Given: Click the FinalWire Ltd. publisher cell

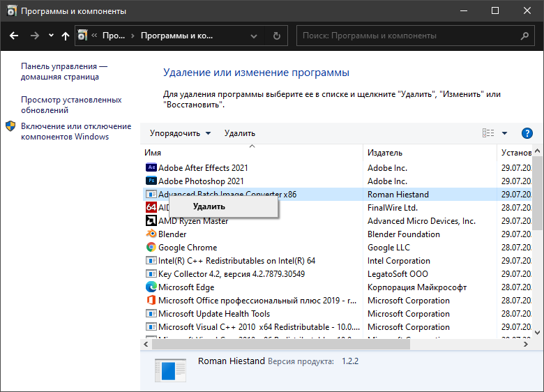Looking at the screenshot, I should coord(393,208).
